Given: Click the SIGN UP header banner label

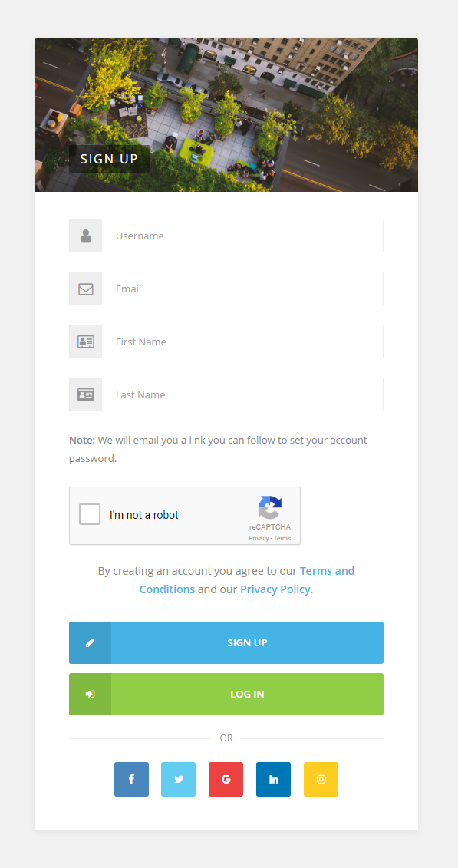Looking at the screenshot, I should click(109, 159).
